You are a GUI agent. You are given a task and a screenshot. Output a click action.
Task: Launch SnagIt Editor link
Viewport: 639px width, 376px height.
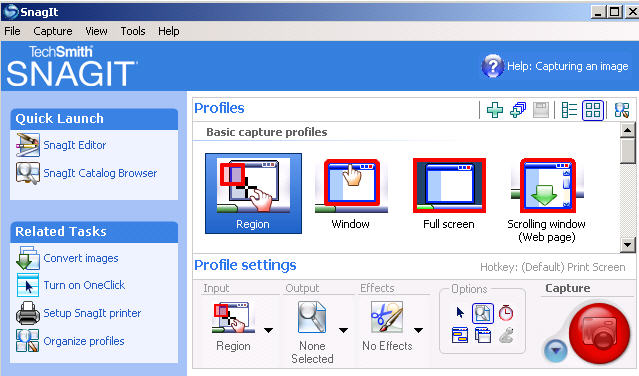(x=75, y=145)
